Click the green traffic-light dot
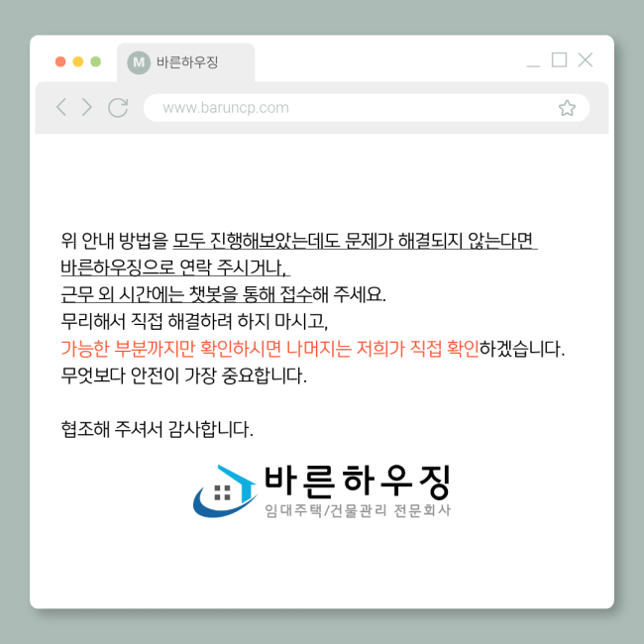644x644 pixels. 96,61
